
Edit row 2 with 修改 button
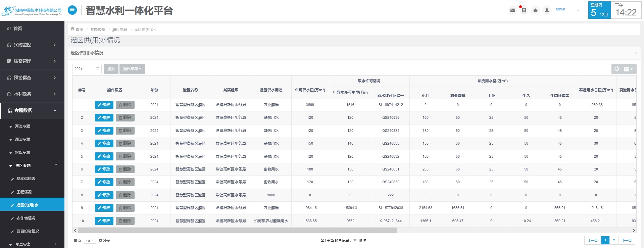pos(104,117)
